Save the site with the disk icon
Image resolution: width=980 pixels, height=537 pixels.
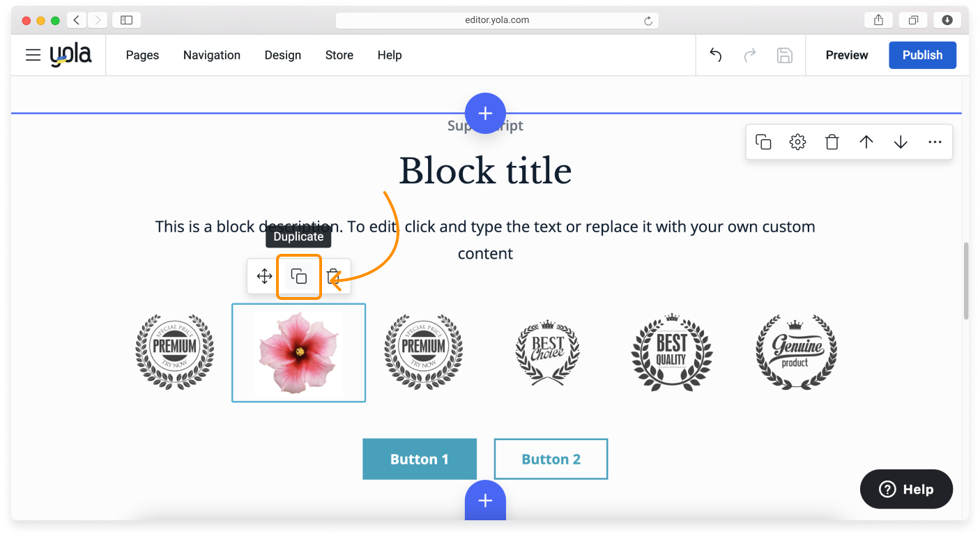click(x=784, y=54)
